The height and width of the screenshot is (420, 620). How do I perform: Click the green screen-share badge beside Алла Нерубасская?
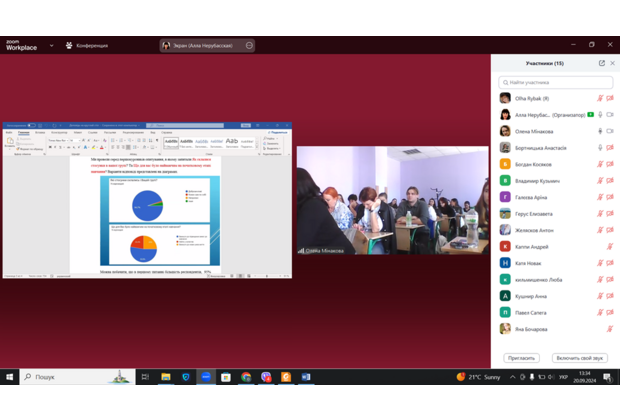pos(590,115)
